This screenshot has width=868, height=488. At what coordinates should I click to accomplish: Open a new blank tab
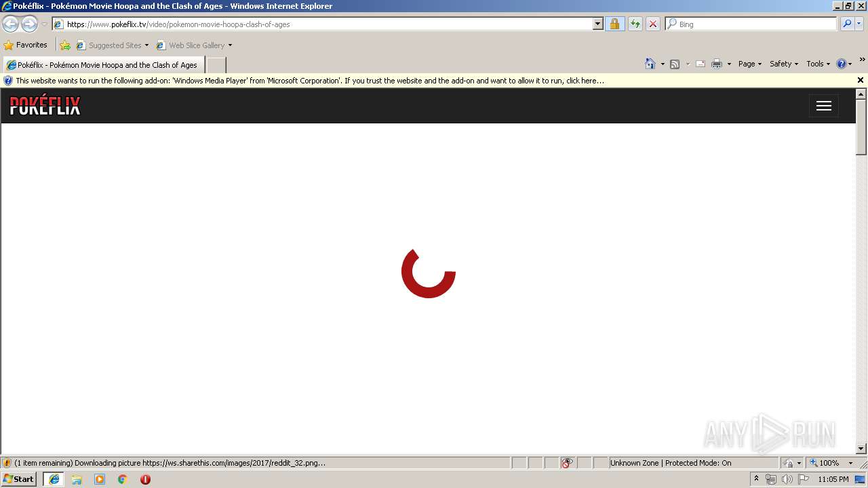(x=216, y=65)
